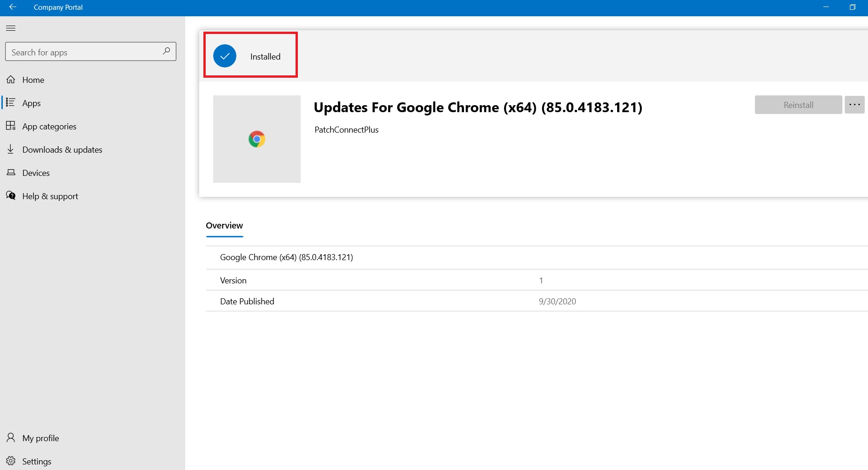868x470 pixels.
Task: Go back using the arrow in title bar
Action: coord(13,7)
